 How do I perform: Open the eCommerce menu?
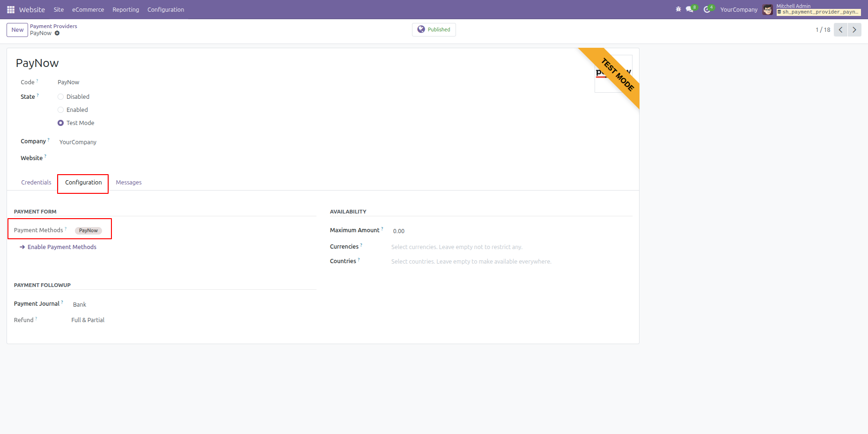click(x=88, y=9)
